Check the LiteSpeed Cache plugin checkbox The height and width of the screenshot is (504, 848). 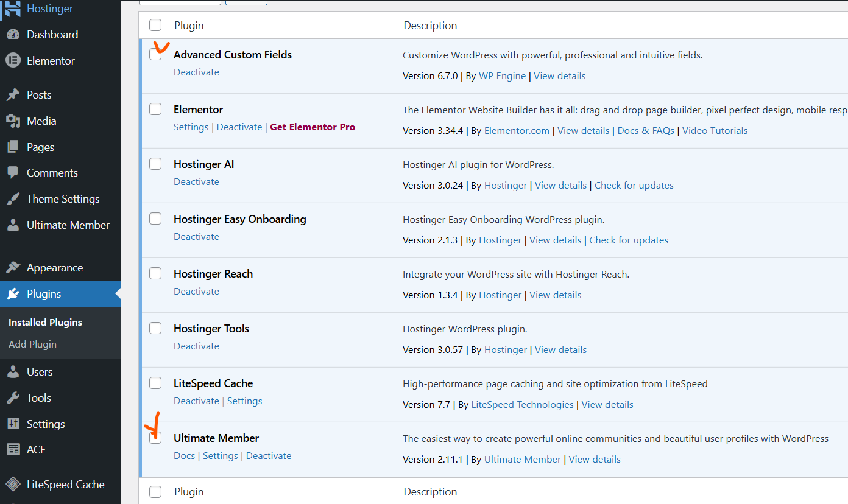tap(155, 383)
